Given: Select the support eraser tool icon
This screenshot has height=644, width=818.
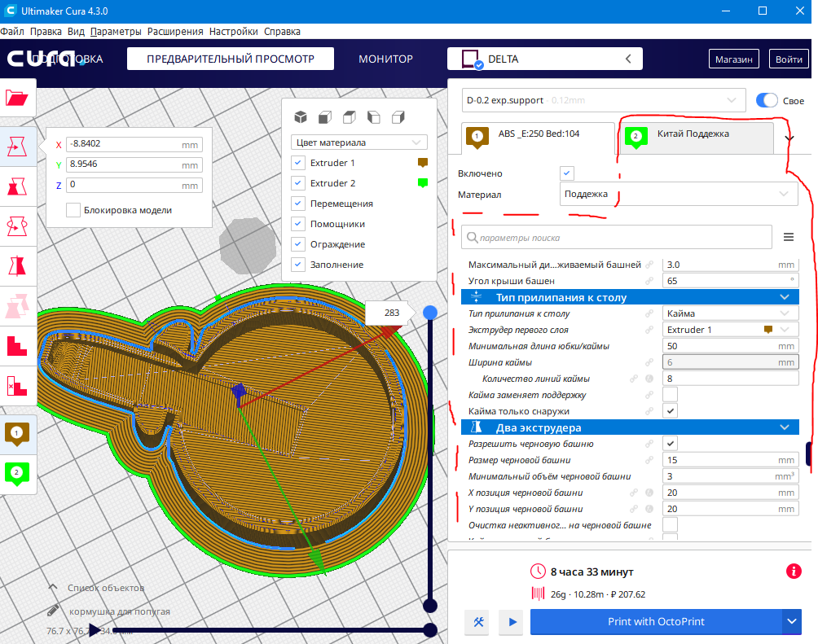Looking at the screenshot, I should coord(16,386).
